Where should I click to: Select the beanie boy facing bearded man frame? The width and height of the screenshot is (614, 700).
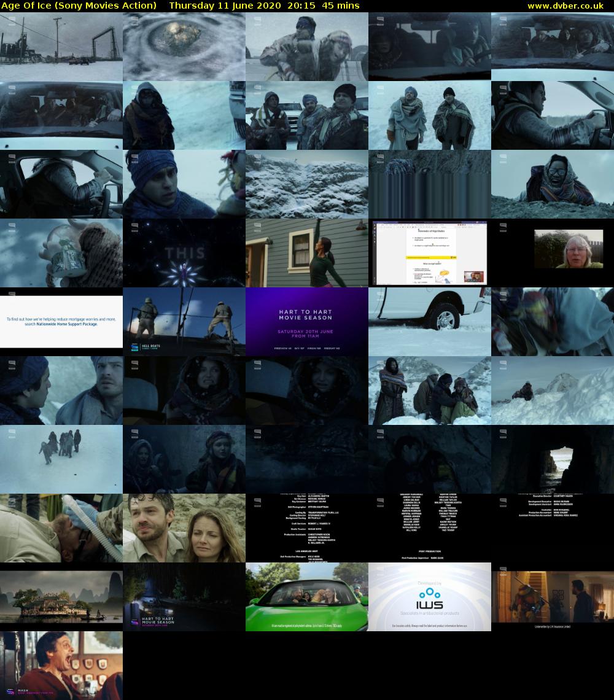[61, 390]
